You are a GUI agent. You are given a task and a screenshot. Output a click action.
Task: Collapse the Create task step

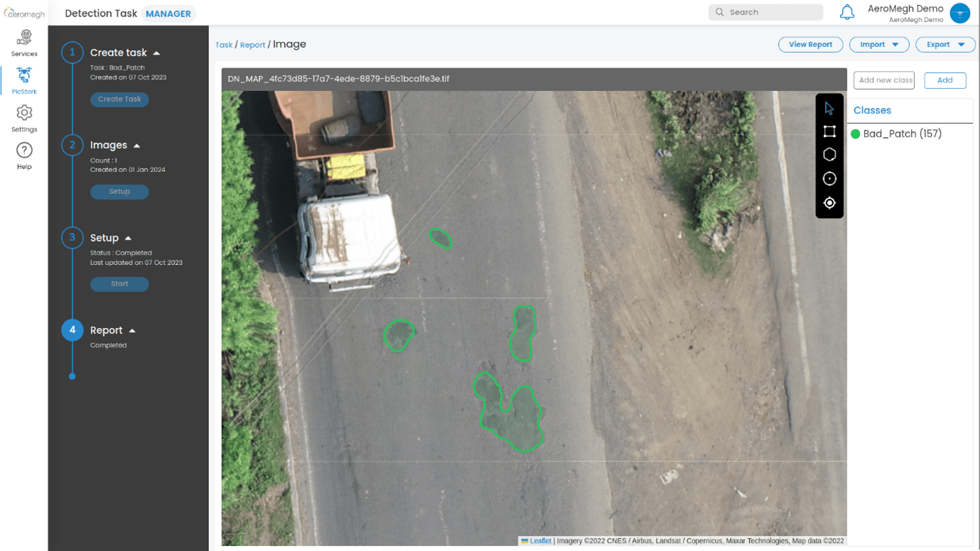[x=156, y=53]
